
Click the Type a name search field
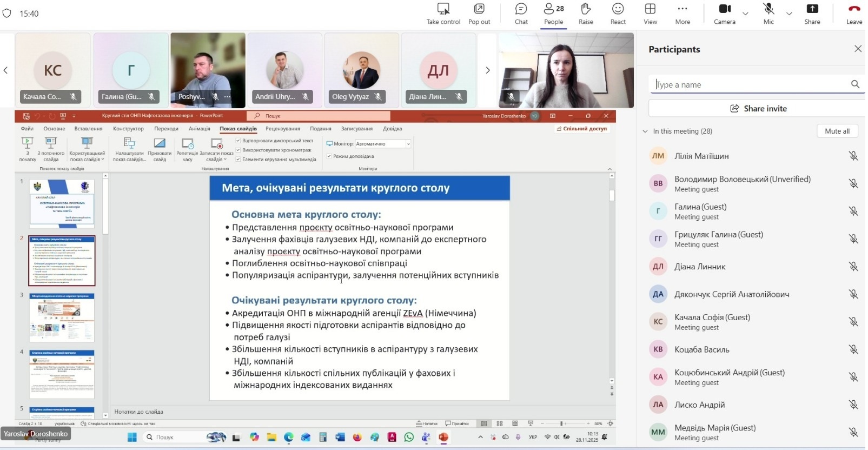[x=749, y=85]
